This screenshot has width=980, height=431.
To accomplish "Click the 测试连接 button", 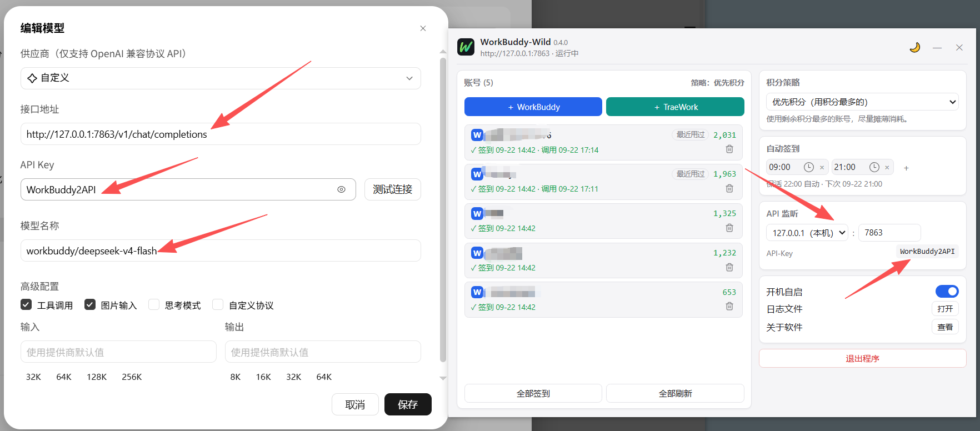I will (x=393, y=189).
